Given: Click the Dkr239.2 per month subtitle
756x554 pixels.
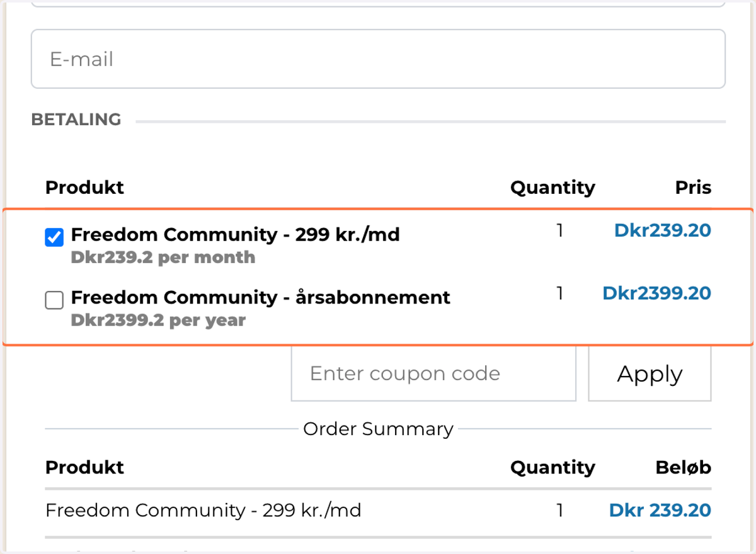Looking at the screenshot, I should 163,257.
